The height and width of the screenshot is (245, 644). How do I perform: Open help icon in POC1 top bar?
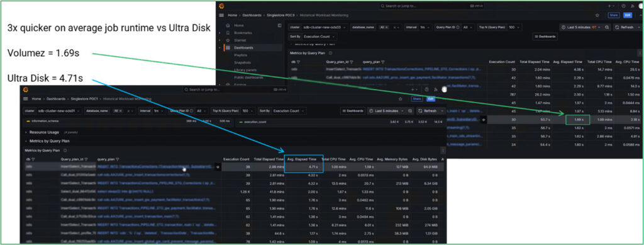click(426, 89)
